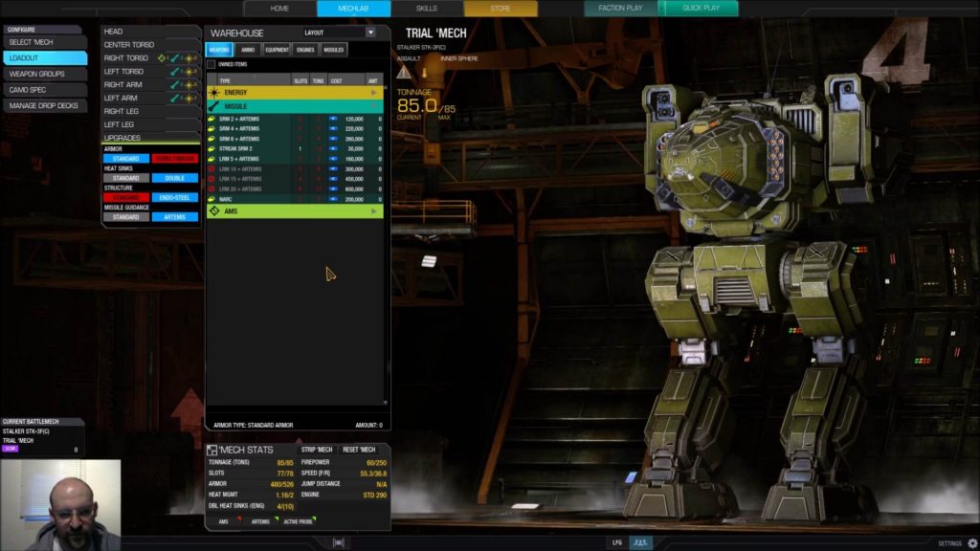980x551 pixels.
Task: Expand the Energy weapons category arrow
Action: point(374,93)
